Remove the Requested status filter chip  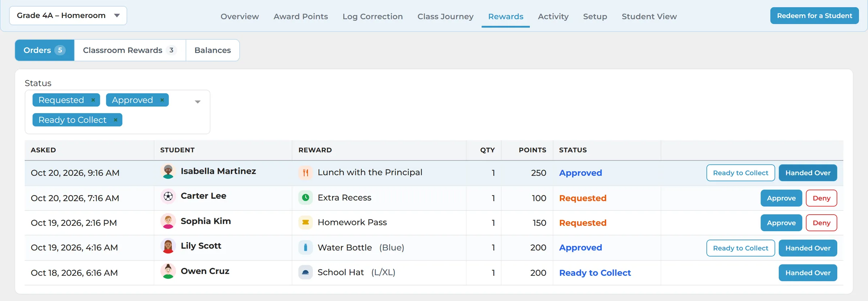(x=93, y=100)
